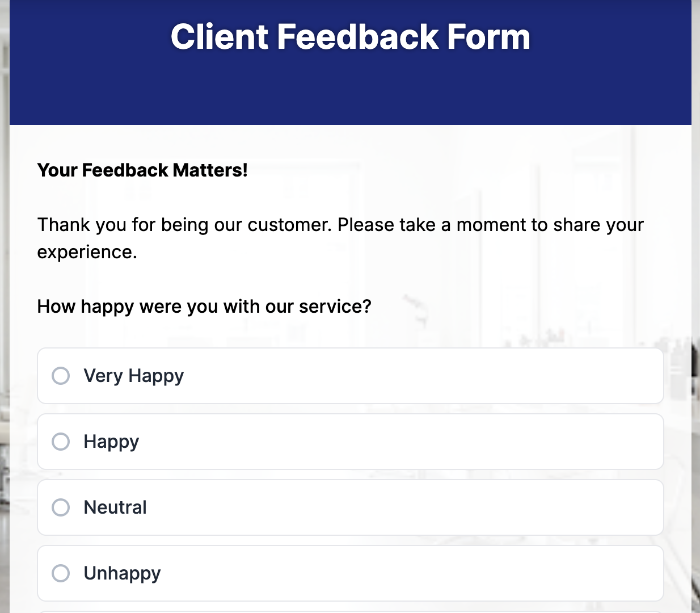Mark your experience as Neutral
The image size is (700, 613).
[x=227, y=507]
